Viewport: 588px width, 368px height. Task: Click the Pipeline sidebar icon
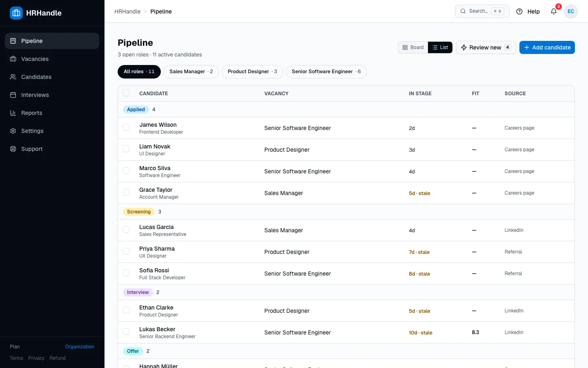13,41
